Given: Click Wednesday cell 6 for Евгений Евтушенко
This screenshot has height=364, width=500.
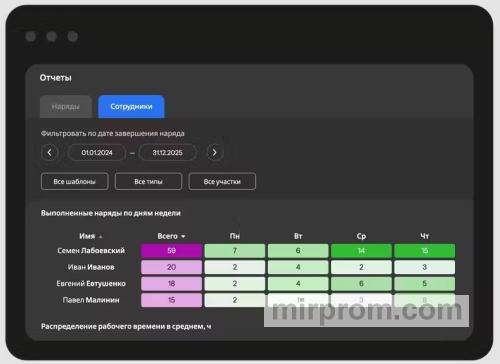Looking at the screenshot, I should point(361,284).
